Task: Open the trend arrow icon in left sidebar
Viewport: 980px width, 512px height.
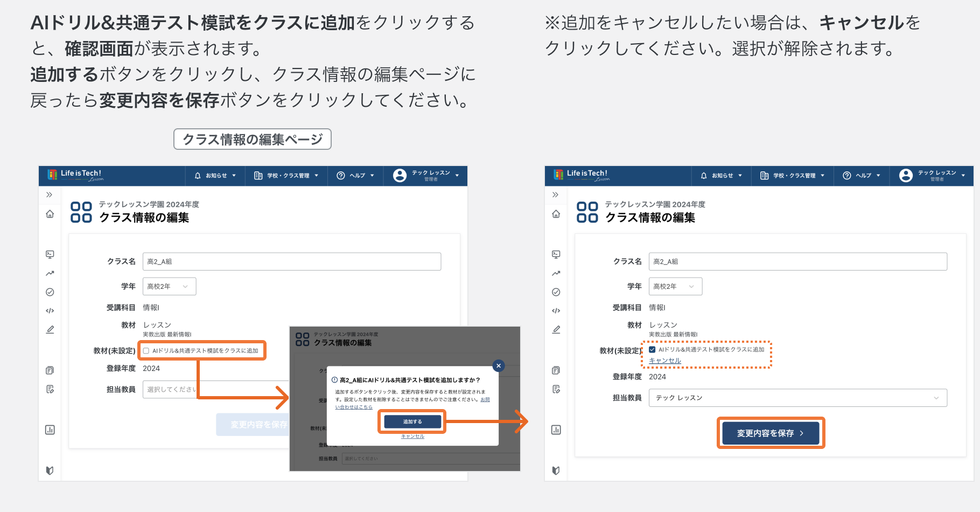Action: pos(50,273)
